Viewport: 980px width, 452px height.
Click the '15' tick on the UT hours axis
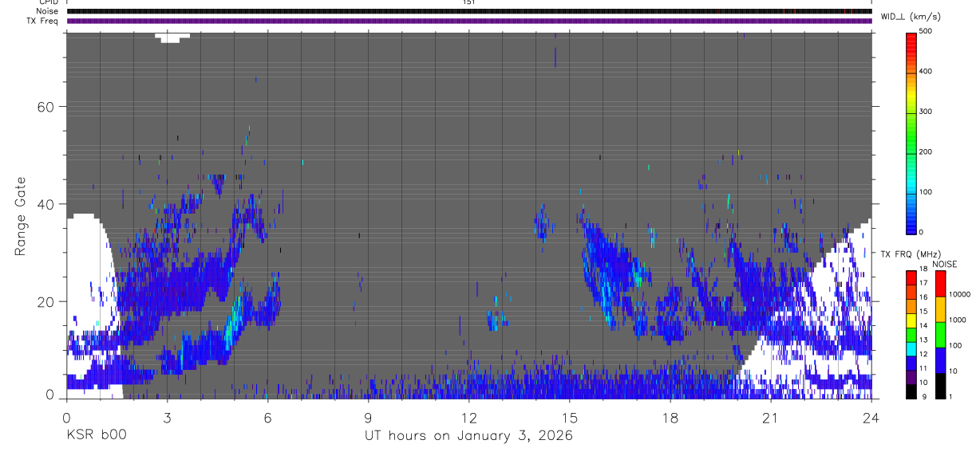click(570, 417)
